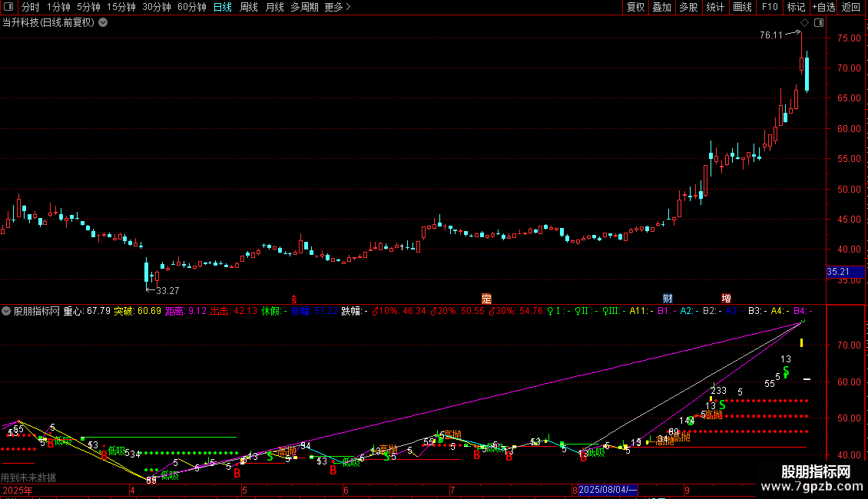
Task: Select the 日线 daily period
Action: [x=223, y=7]
